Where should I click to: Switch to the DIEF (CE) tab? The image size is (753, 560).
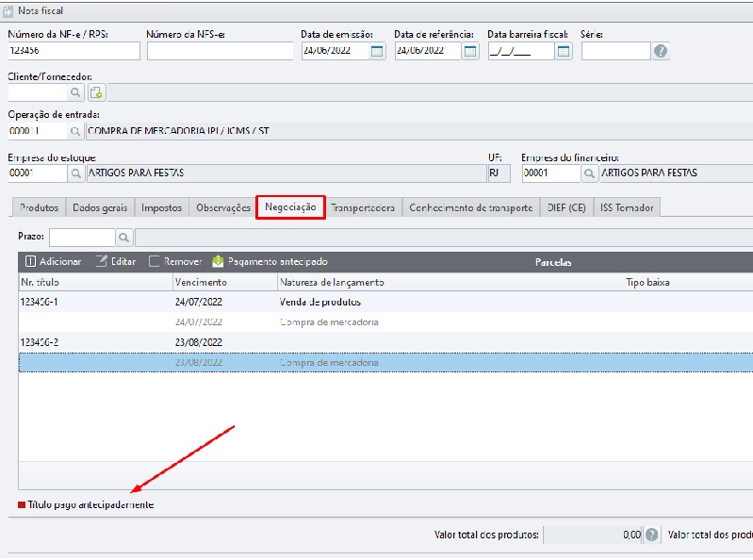point(566,208)
